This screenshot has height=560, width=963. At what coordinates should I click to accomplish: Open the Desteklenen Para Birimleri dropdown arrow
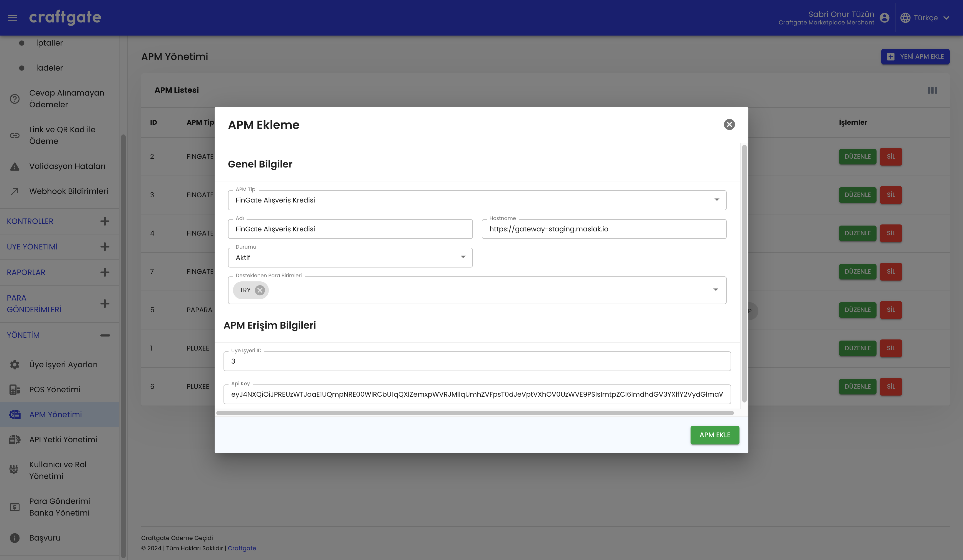point(716,290)
